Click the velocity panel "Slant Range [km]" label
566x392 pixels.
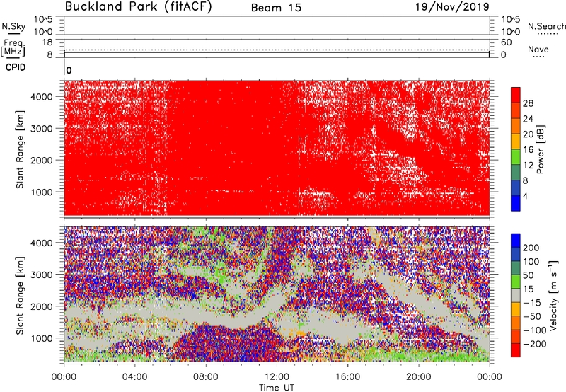pos(20,295)
